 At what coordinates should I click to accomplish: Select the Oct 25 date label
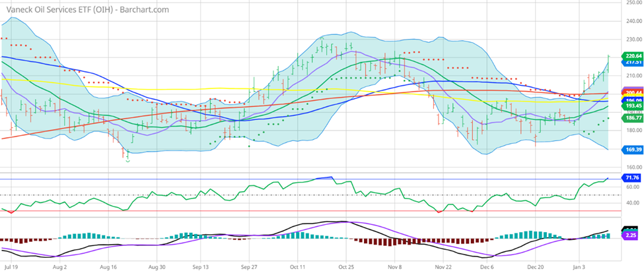pos(346,266)
